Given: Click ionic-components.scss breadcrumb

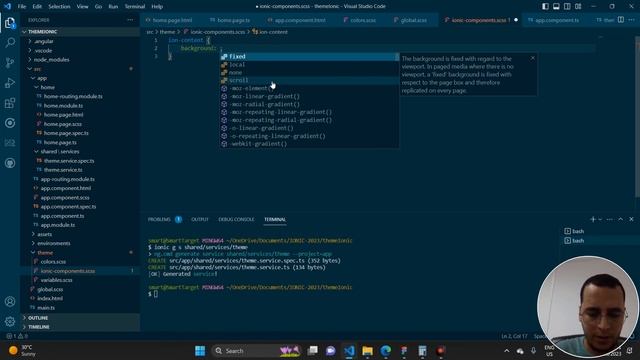Looking at the screenshot, I should click(x=218, y=32).
